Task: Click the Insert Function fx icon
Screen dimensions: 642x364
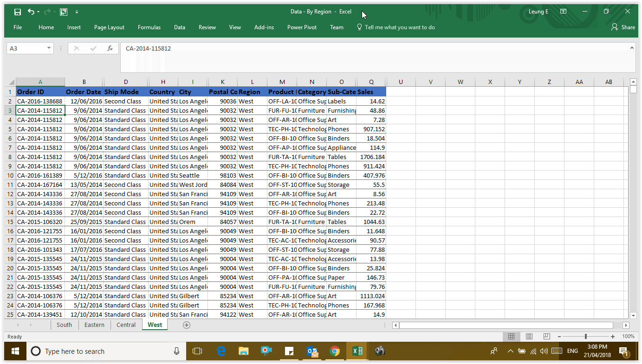Action: click(x=110, y=48)
